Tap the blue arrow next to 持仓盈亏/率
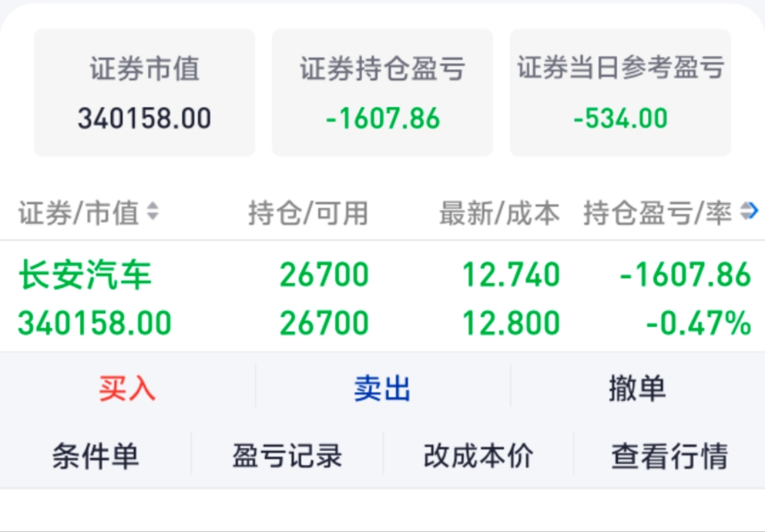This screenshot has height=532, width=765. (750, 211)
